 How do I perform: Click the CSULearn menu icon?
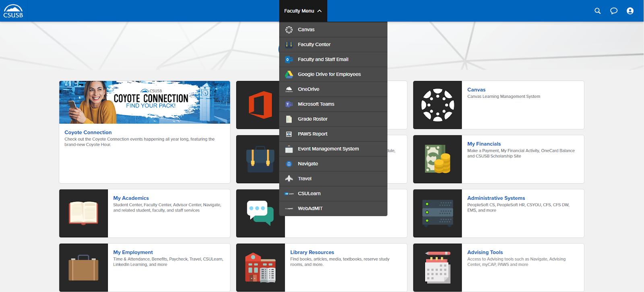pos(289,194)
